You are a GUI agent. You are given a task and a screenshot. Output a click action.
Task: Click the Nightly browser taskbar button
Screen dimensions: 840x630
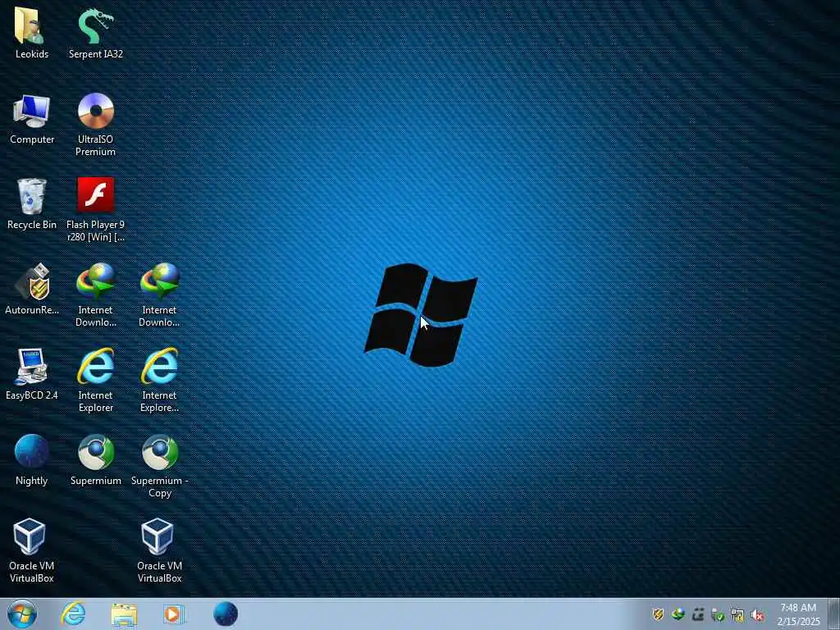pos(226,614)
